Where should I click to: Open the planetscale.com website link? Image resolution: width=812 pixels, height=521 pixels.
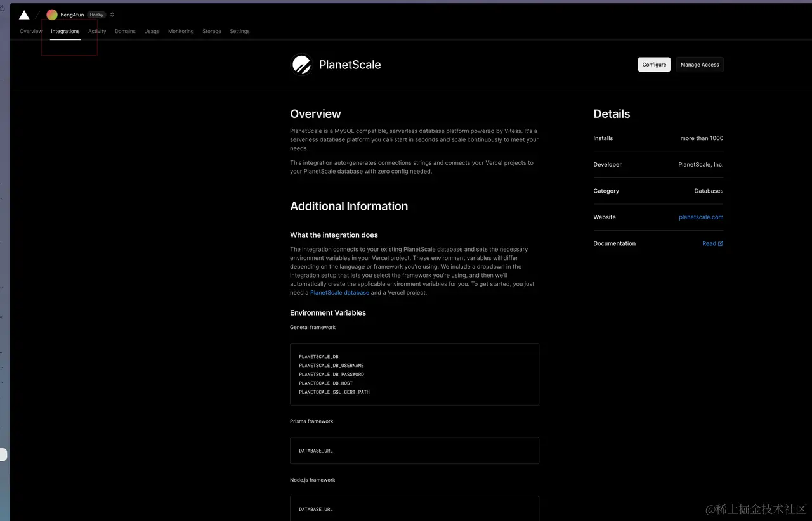click(701, 217)
